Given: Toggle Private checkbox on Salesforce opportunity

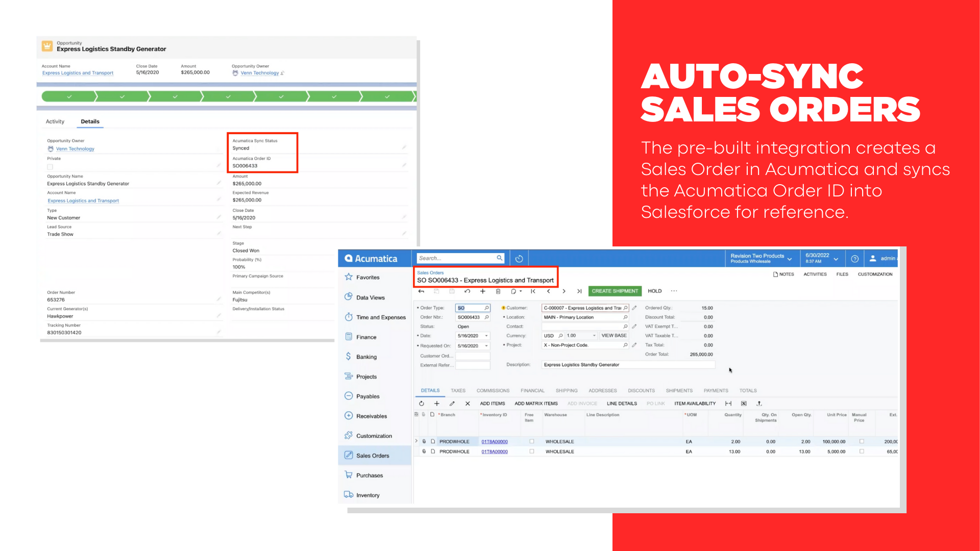Looking at the screenshot, I should pyautogui.click(x=50, y=167).
